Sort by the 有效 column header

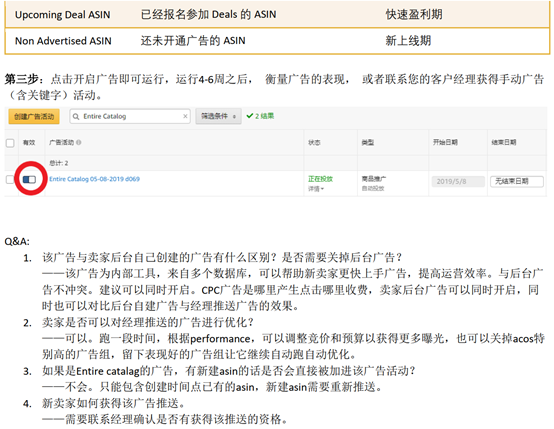[29, 143]
